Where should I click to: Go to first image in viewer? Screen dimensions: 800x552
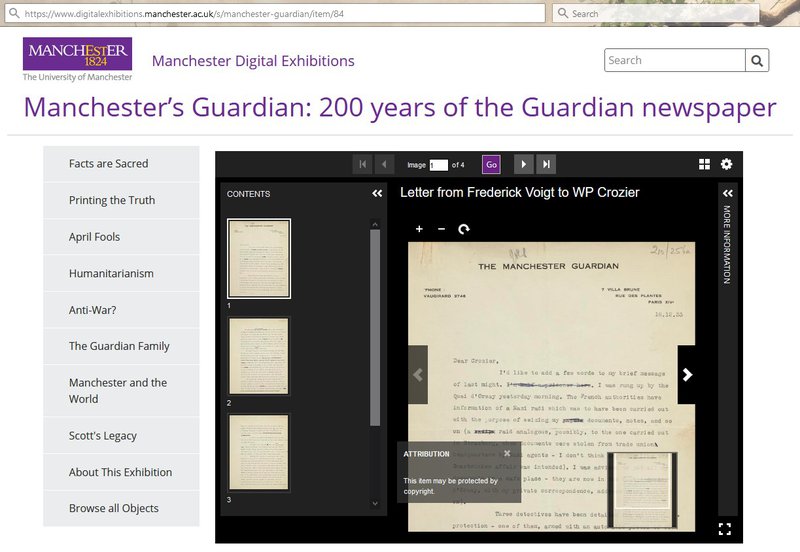[x=362, y=164]
